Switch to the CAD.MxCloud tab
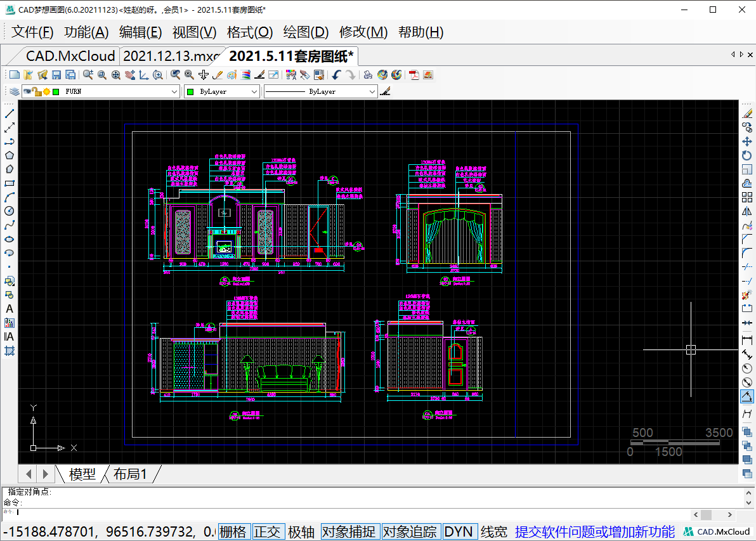756x541 pixels. [x=70, y=56]
